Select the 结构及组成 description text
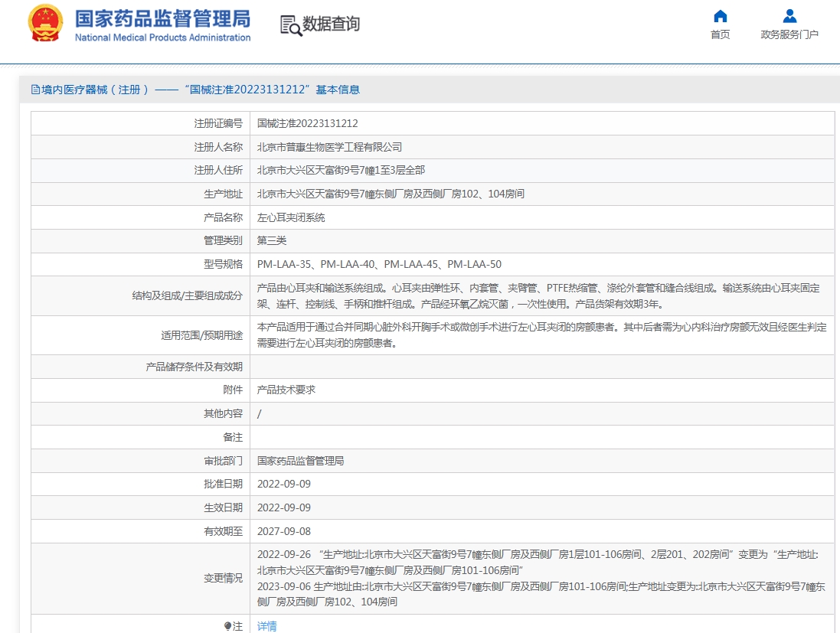The width and height of the screenshot is (840, 633). tap(538, 295)
